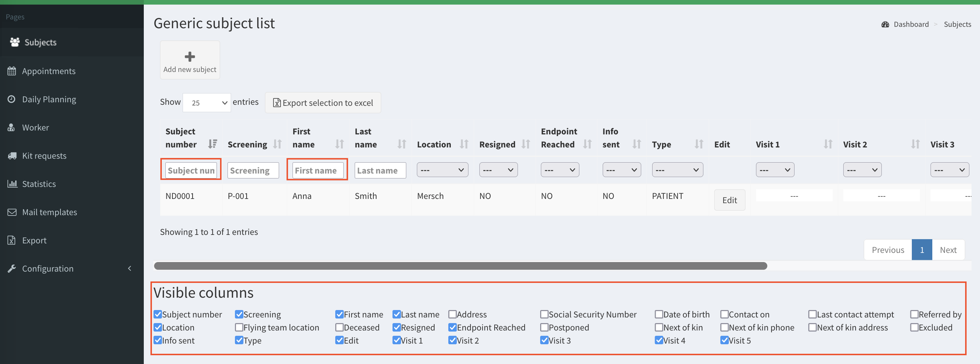
Task: Click the Subject number sort icon
Action: point(212,144)
